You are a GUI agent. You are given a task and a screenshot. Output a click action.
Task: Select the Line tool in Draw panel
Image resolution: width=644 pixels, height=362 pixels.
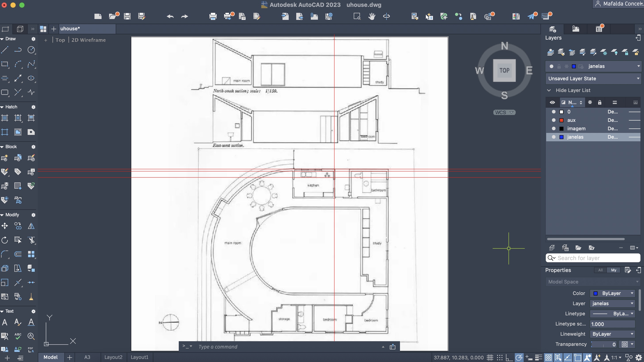click(5, 50)
